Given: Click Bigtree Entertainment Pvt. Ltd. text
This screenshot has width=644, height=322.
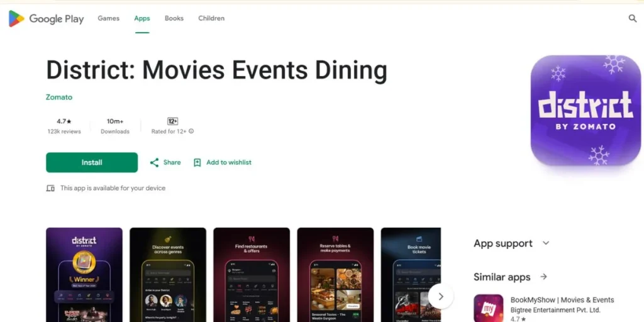Looking at the screenshot, I should [x=555, y=310].
